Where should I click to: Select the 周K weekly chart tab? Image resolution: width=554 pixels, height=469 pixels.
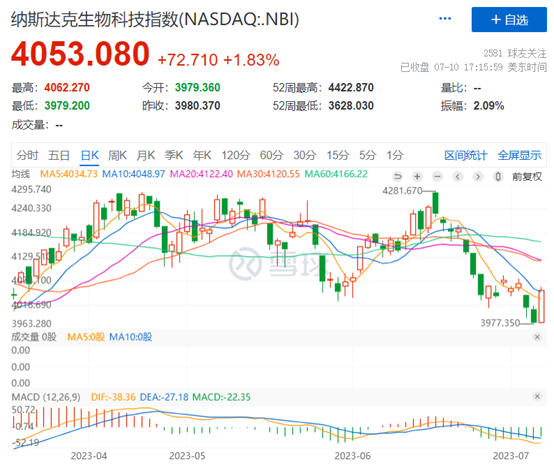(117, 155)
